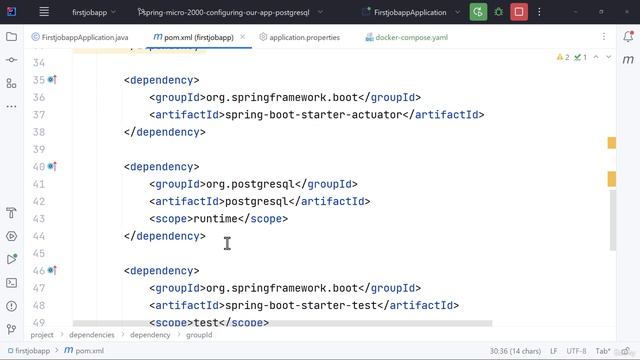Open the main hamburger menu

click(44, 12)
